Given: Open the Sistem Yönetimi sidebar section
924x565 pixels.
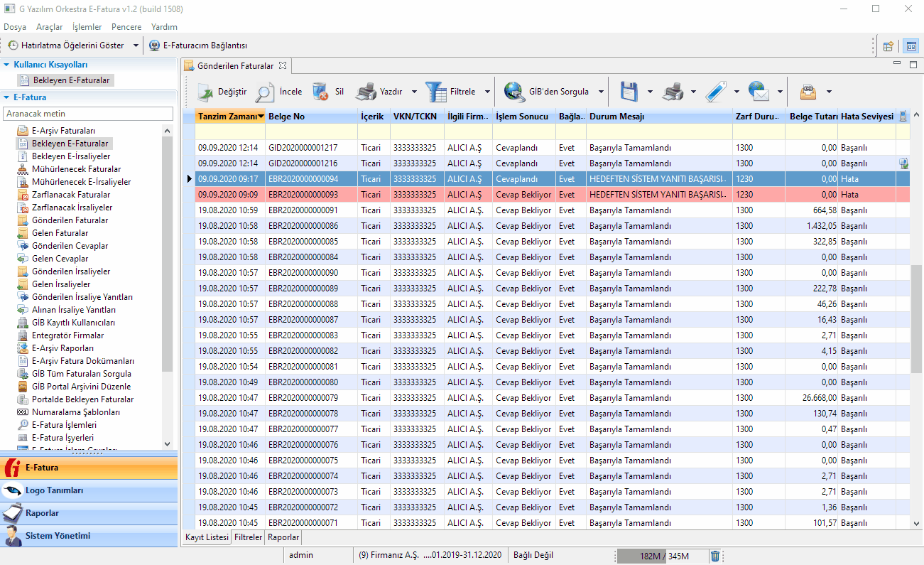Looking at the screenshot, I should pos(58,536).
